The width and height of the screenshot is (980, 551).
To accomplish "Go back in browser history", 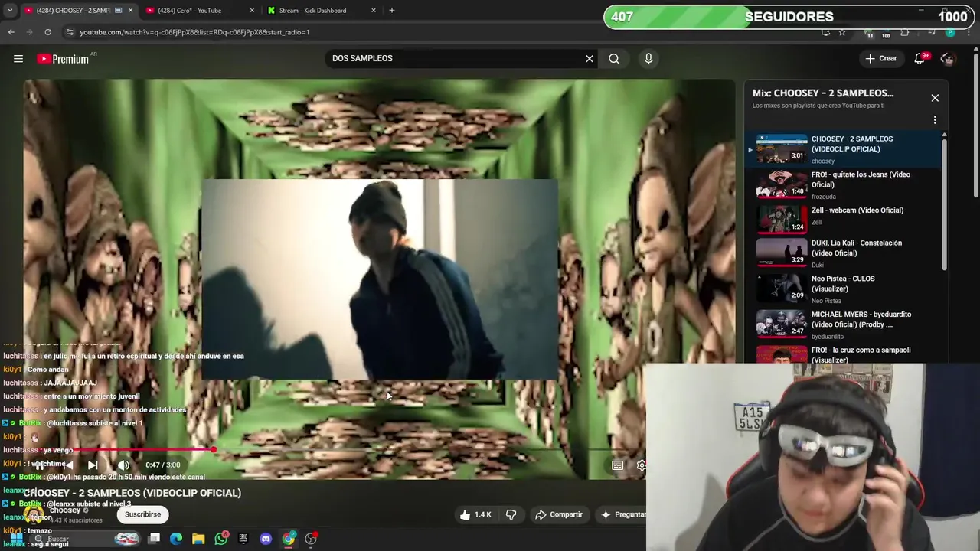I will tap(11, 32).
